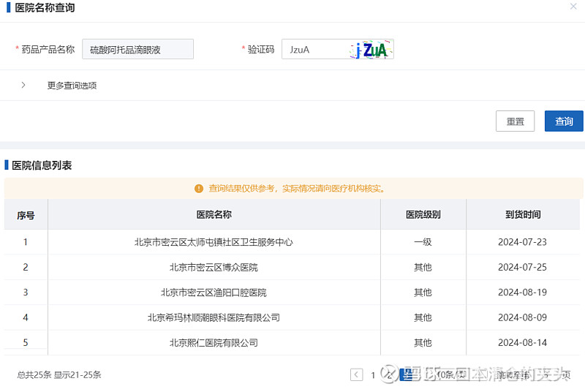Click the captcha image to refresh
Screen dimensions: 585x392
(x=372, y=50)
